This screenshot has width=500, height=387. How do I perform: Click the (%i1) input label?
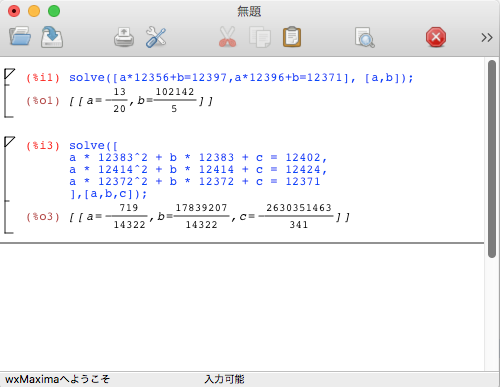[43, 78]
